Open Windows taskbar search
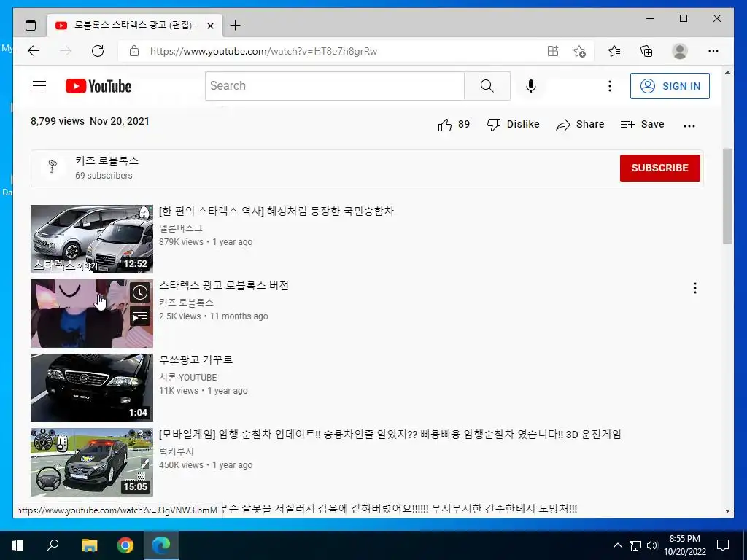747x560 pixels. 53,545
